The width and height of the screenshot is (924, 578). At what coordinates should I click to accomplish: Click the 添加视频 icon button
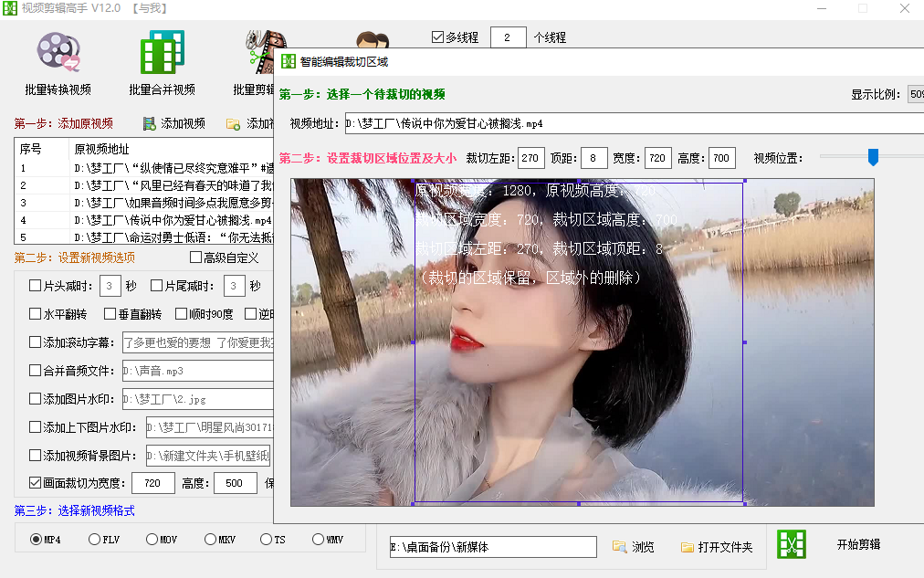(149, 124)
